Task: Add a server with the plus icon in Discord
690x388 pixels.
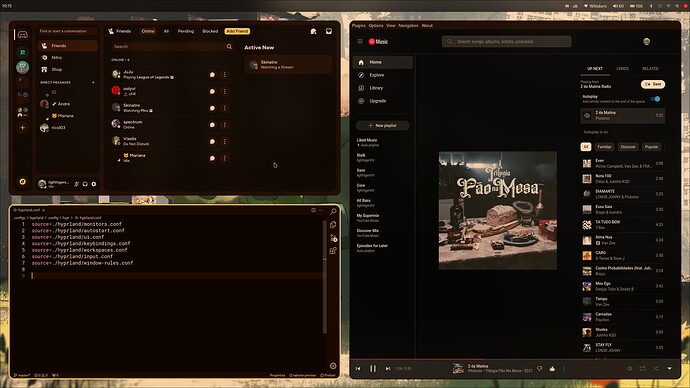Action: tap(22, 128)
